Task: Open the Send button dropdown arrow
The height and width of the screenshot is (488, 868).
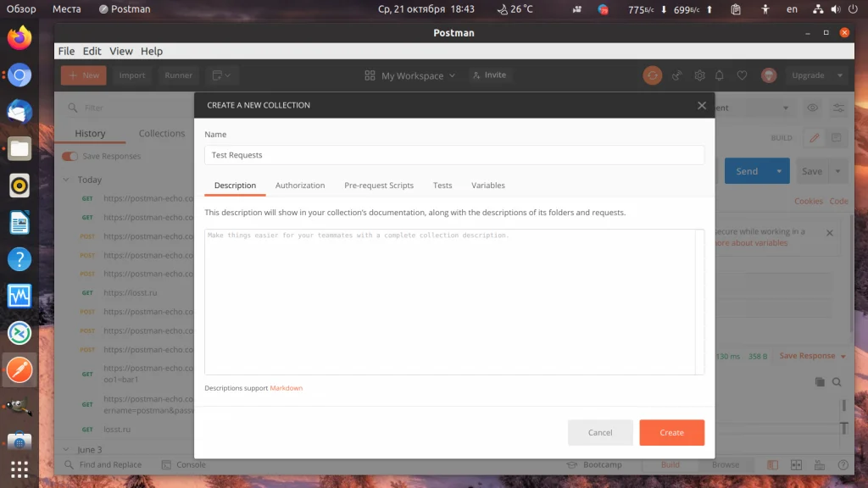Action: tap(779, 171)
